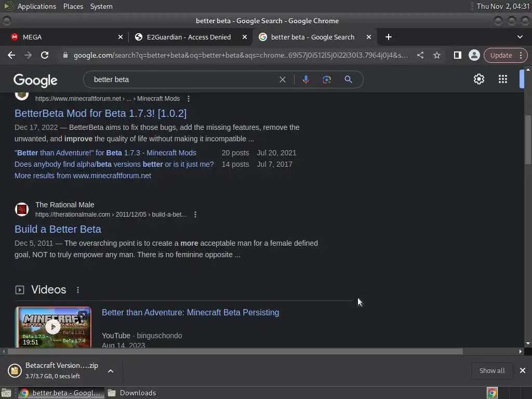This screenshot has width=532, height=399.
Task: Click the horizontal page scrollbar
Action: pos(235,352)
